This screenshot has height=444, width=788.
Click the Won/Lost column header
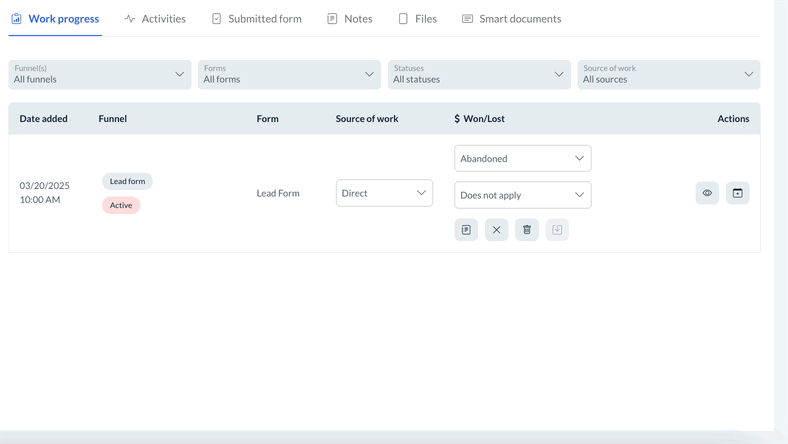484,119
